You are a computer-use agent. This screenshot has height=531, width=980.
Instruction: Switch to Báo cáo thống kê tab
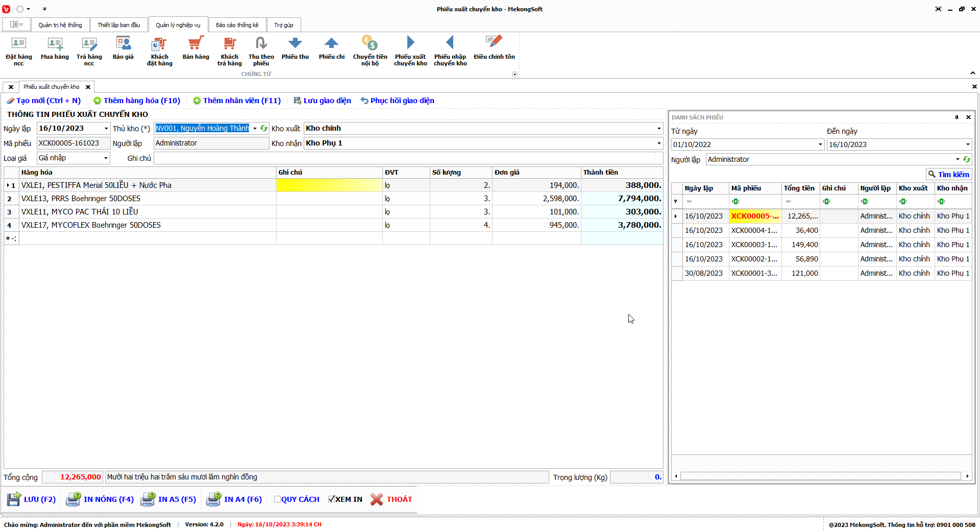pos(237,25)
